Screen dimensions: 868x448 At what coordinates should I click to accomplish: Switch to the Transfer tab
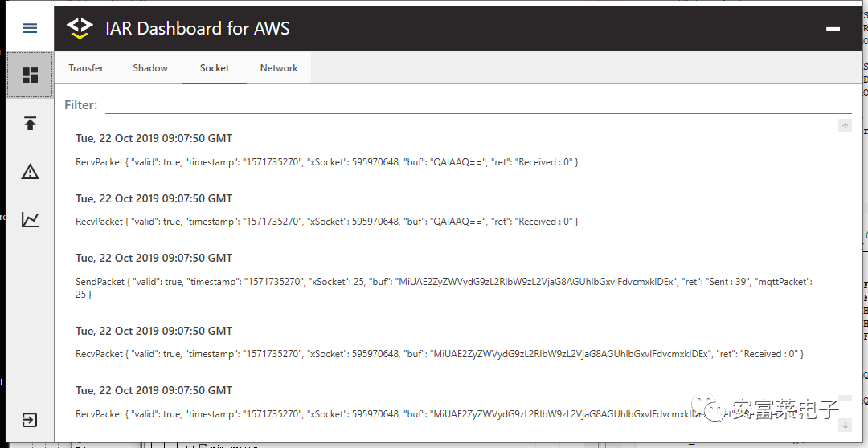click(x=86, y=68)
